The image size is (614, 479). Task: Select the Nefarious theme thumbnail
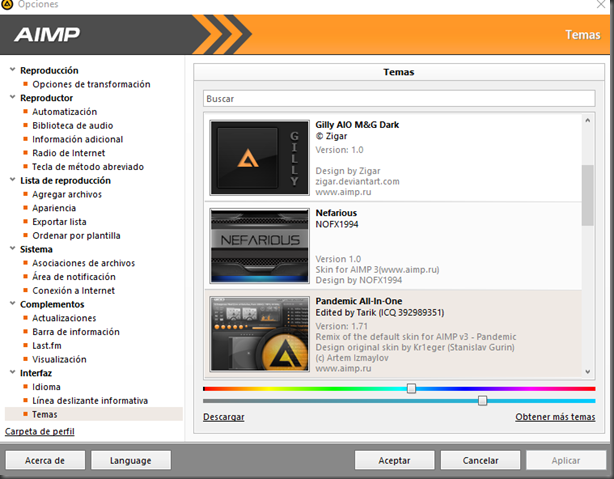[259, 246]
